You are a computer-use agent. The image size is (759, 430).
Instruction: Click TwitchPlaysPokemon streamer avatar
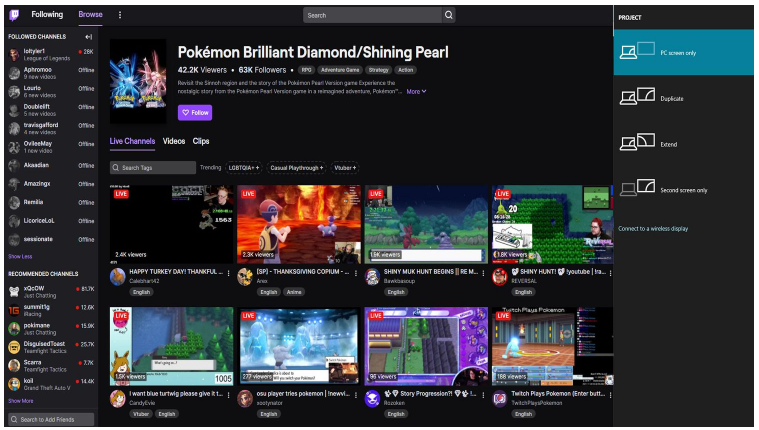coord(500,399)
